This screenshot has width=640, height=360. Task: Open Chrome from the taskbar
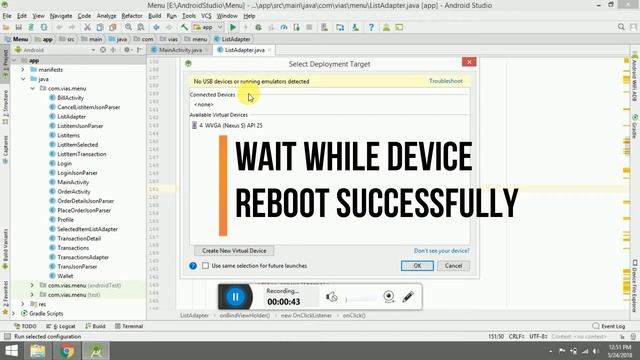click(67, 351)
